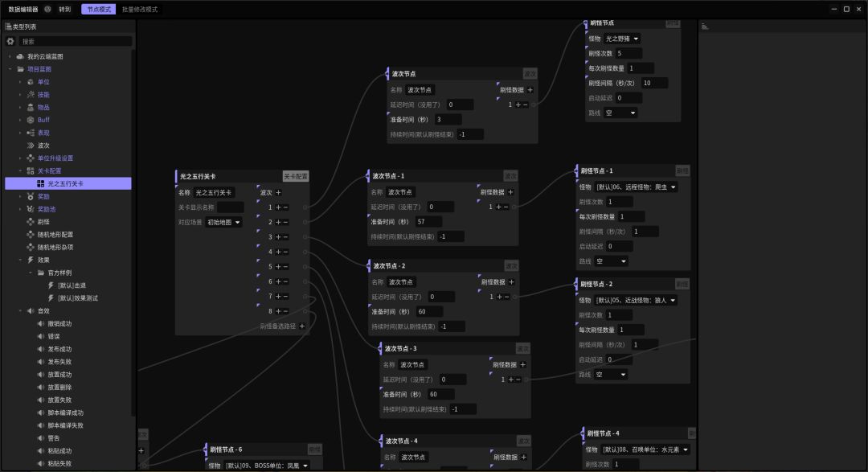Click the 随机地形杂项 icon in the tree
This screenshot has width=868, height=472.
[x=31, y=247]
